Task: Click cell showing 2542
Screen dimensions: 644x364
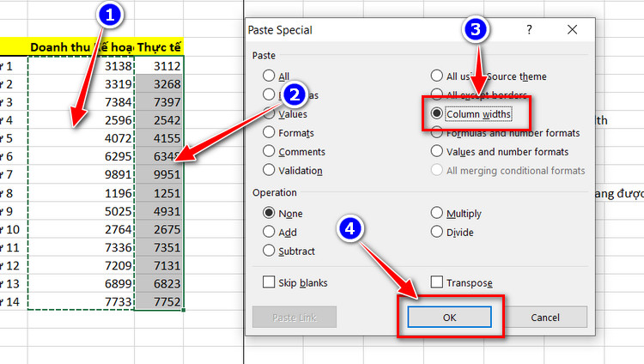Action: (159, 120)
